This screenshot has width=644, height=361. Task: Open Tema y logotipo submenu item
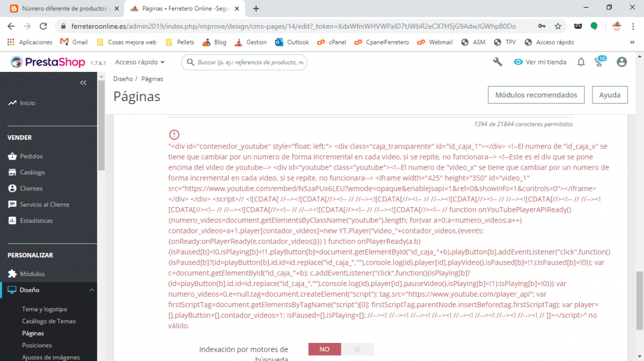(x=44, y=310)
